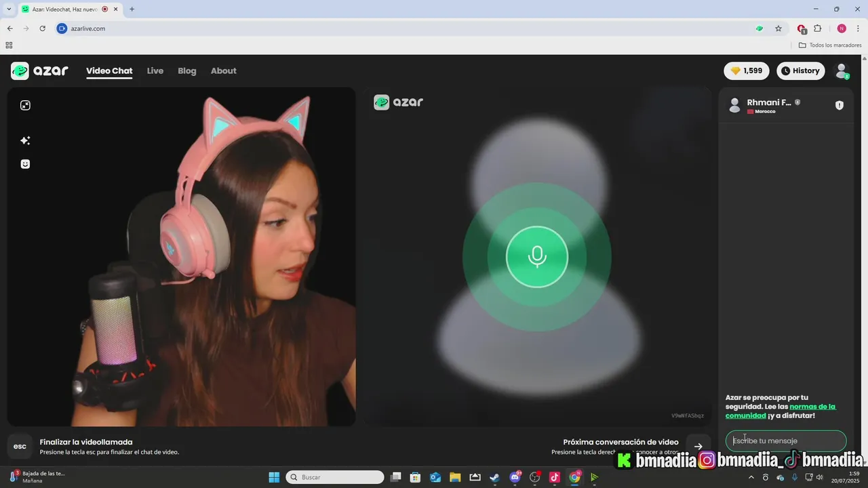Open the Video Chat tab
868x488 pixels.
pos(109,70)
